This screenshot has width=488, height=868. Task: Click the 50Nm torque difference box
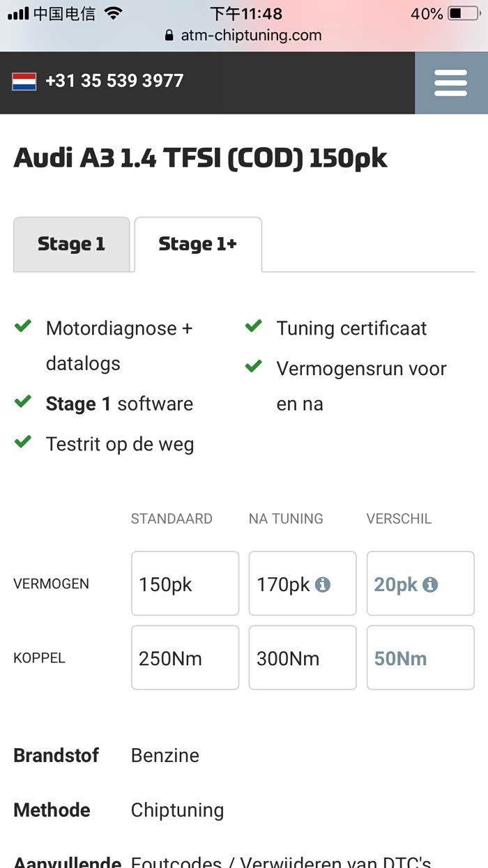pos(420,657)
